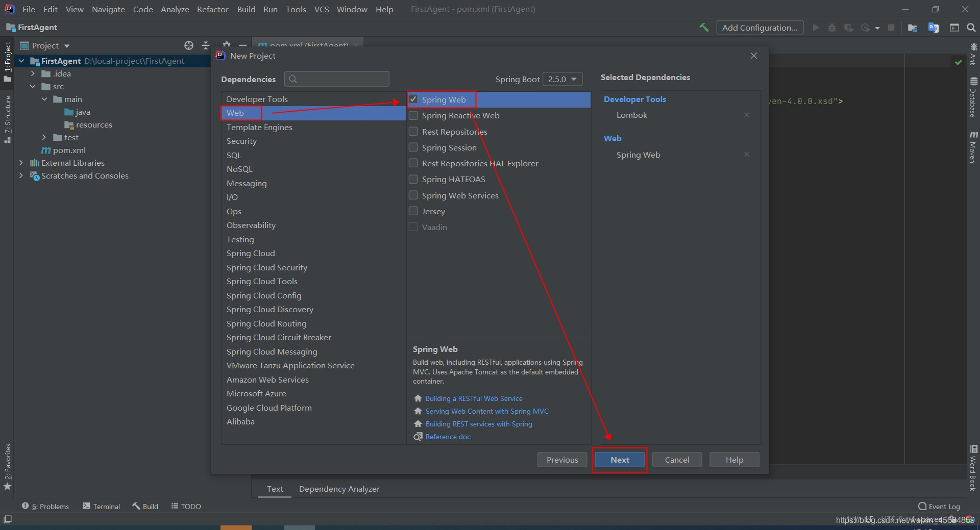Open the Terminal tool tab
The height and width of the screenshot is (530, 980).
[x=102, y=507]
